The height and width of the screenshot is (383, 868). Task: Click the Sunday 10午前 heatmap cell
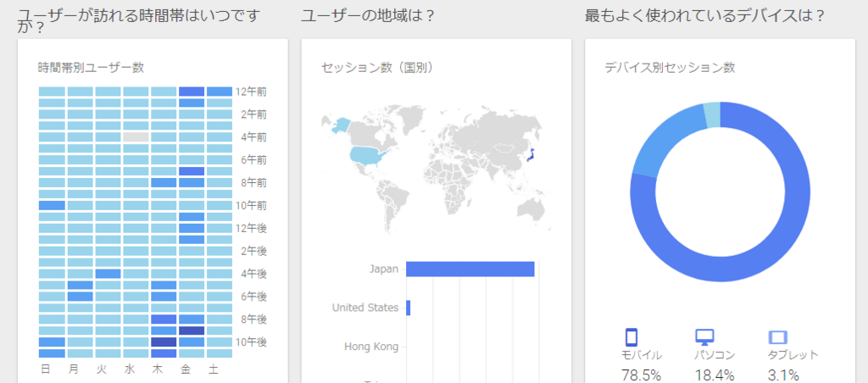pyautogui.click(x=52, y=205)
